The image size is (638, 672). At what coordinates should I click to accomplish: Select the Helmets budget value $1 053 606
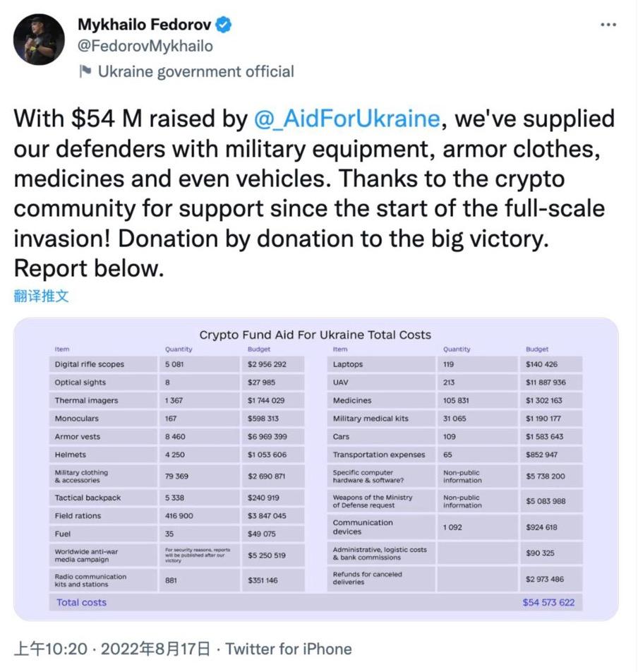pyautogui.click(x=267, y=455)
